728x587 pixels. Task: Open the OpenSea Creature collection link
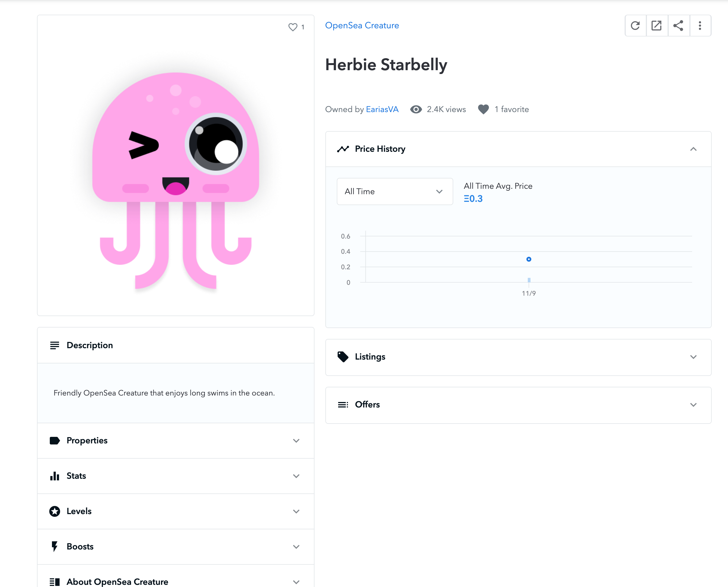[x=362, y=26]
